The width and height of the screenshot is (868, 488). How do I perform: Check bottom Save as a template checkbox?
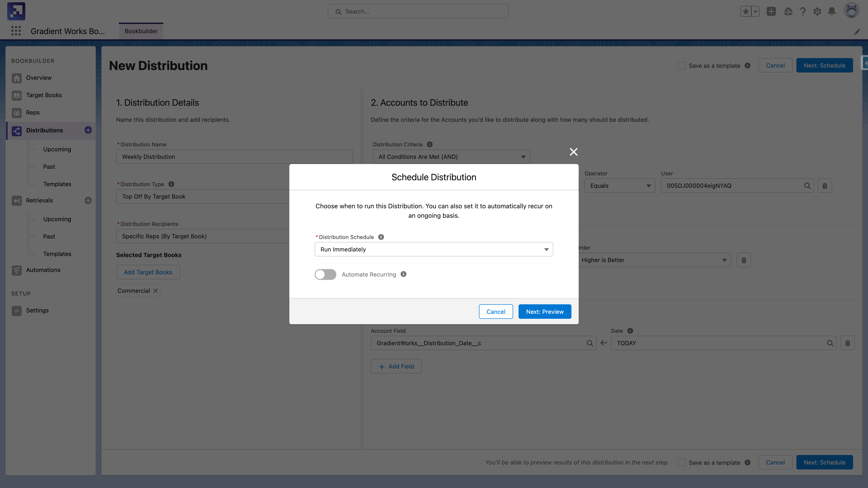coord(681,462)
